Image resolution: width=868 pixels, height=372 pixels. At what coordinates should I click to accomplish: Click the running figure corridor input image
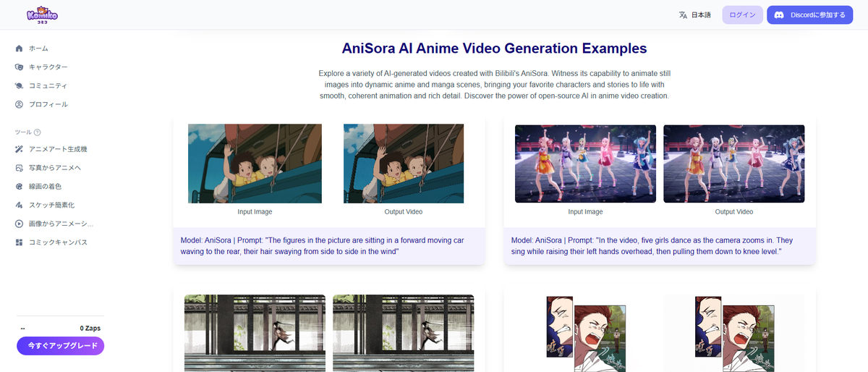(255, 333)
